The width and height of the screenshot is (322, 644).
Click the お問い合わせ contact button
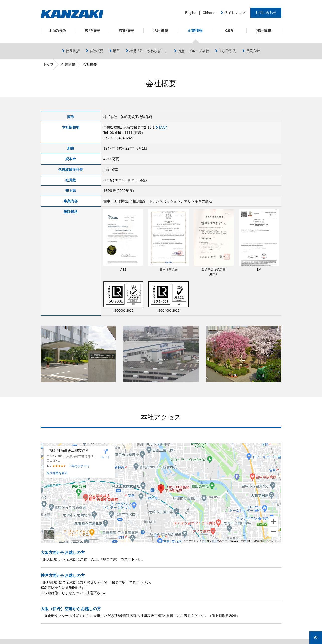(x=266, y=13)
